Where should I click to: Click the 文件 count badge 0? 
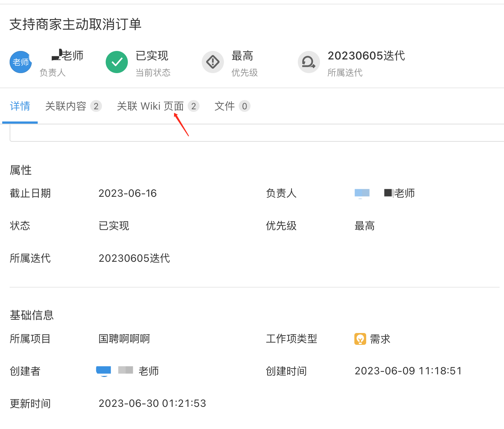pyautogui.click(x=245, y=106)
